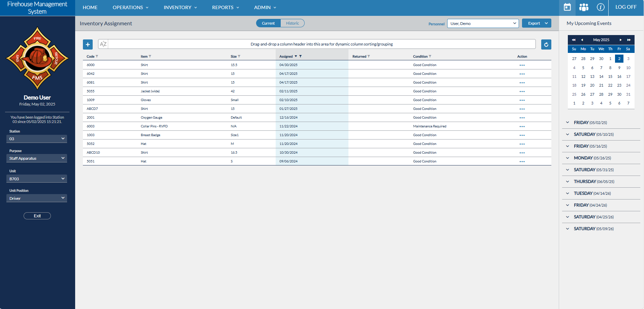Open filter for the Returned column
Screen dimensions: 644x309
tap(369, 56)
